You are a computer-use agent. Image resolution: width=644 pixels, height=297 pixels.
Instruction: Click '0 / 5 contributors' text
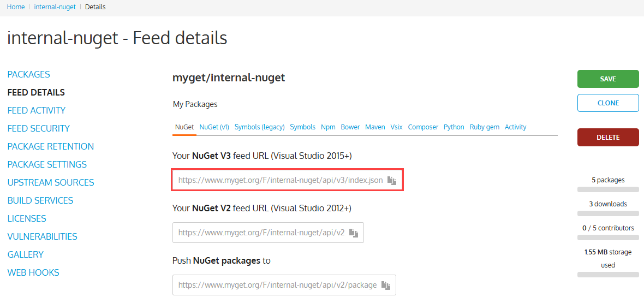(608, 228)
